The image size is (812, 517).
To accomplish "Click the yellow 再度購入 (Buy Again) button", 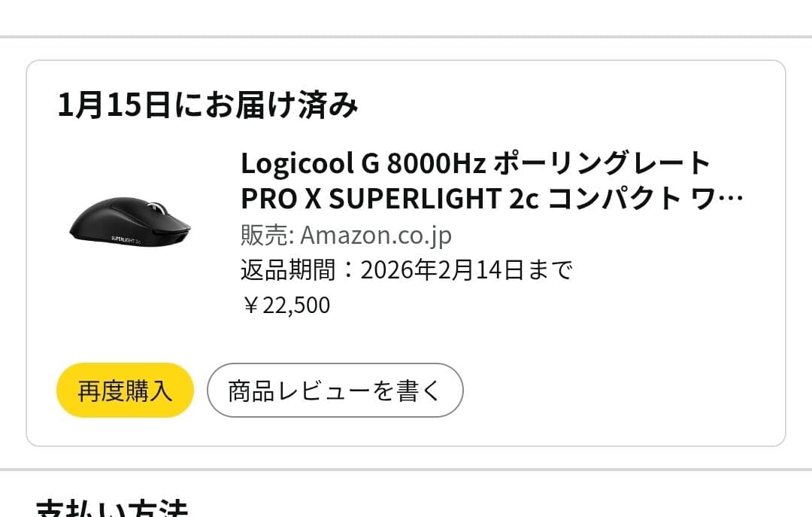I will coord(124,389).
